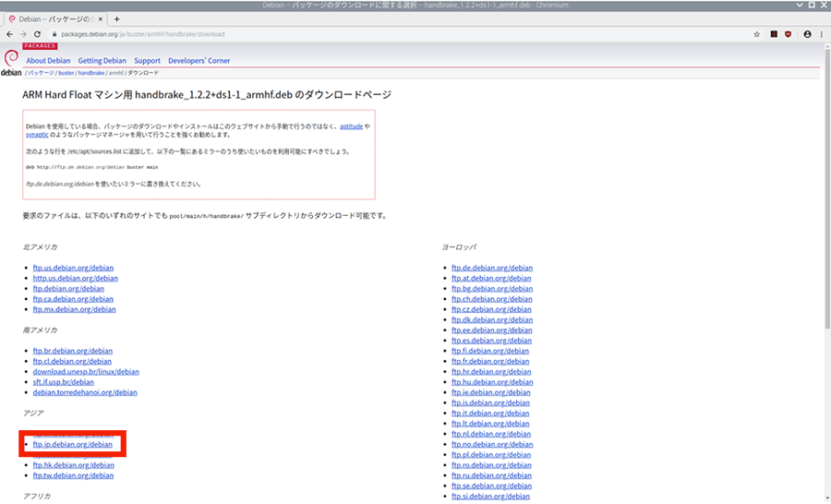Image resolution: width=831 pixels, height=504 pixels.
Task: Download from ftp.nl.debian.org/debian
Action: (491, 434)
